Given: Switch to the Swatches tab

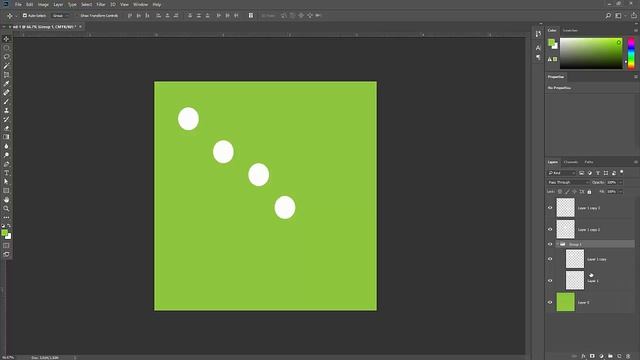Looking at the screenshot, I should [x=570, y=31].
